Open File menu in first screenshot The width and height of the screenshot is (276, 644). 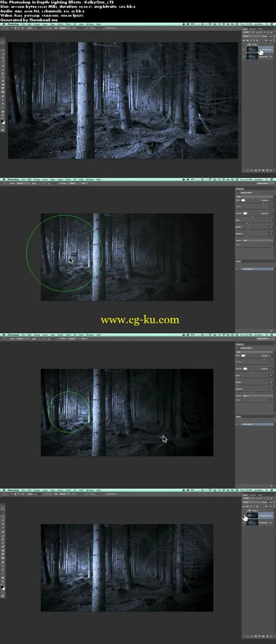point(23,25)
